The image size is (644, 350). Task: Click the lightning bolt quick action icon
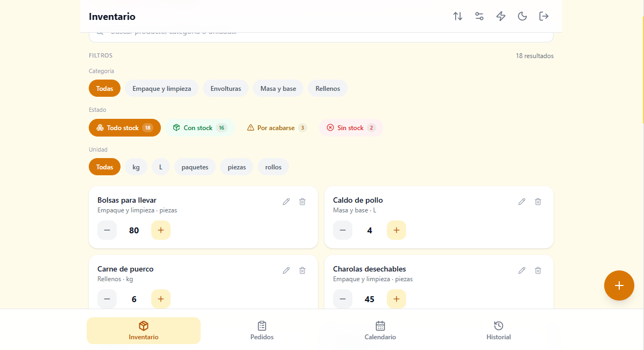501,17
